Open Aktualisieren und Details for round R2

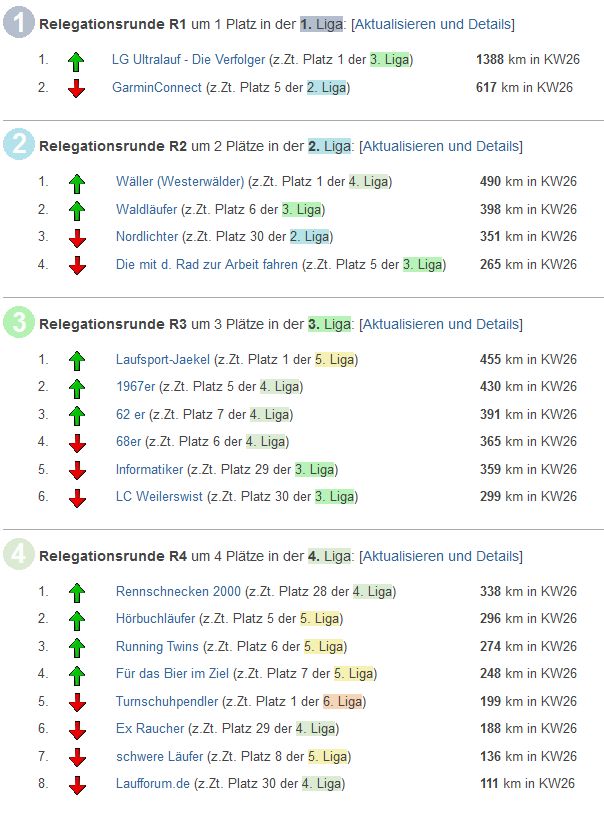pos(440,146)
